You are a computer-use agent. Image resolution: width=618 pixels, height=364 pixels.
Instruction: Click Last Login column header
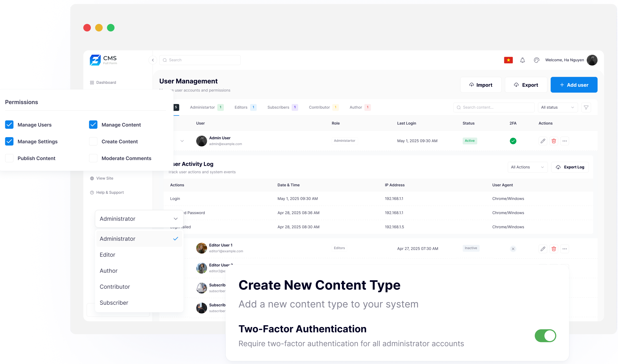point(407,123)
